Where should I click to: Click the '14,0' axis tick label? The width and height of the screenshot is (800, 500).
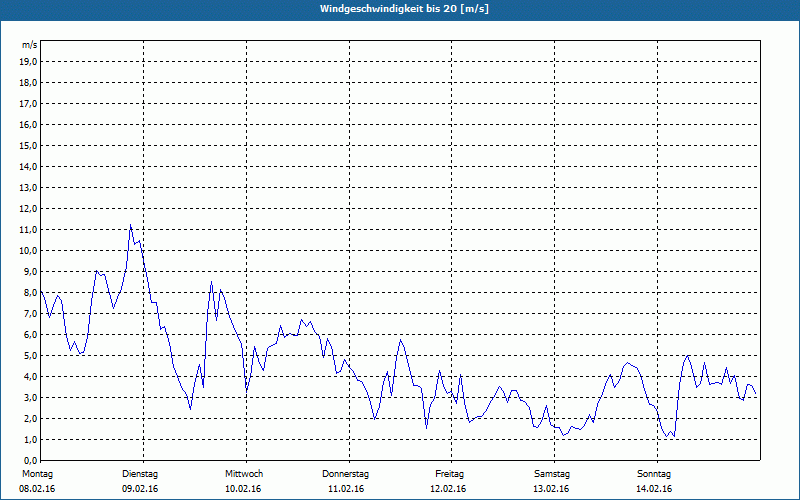(28, 166)
